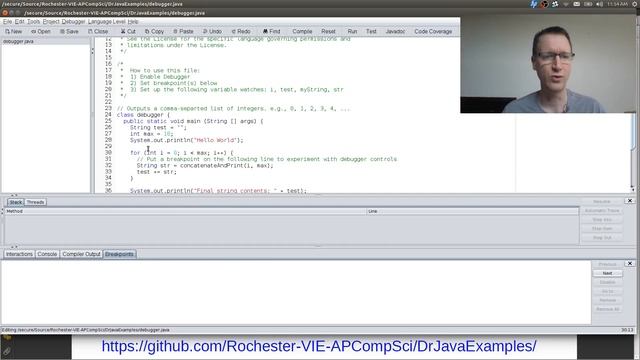Click the Paste toolbar button
This screenshot has height=360, width=640.
[183, 31]
